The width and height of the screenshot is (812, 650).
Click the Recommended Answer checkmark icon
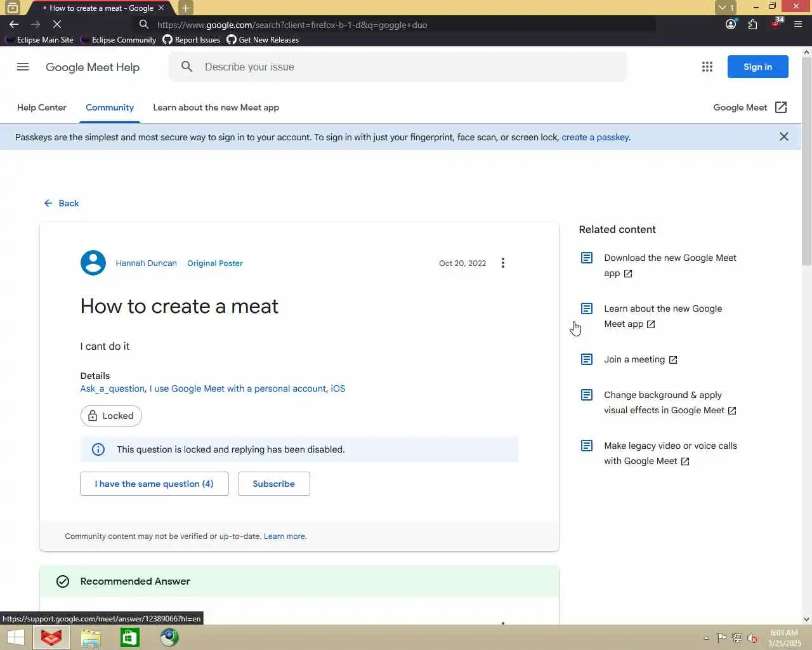[x=63, y=581]
